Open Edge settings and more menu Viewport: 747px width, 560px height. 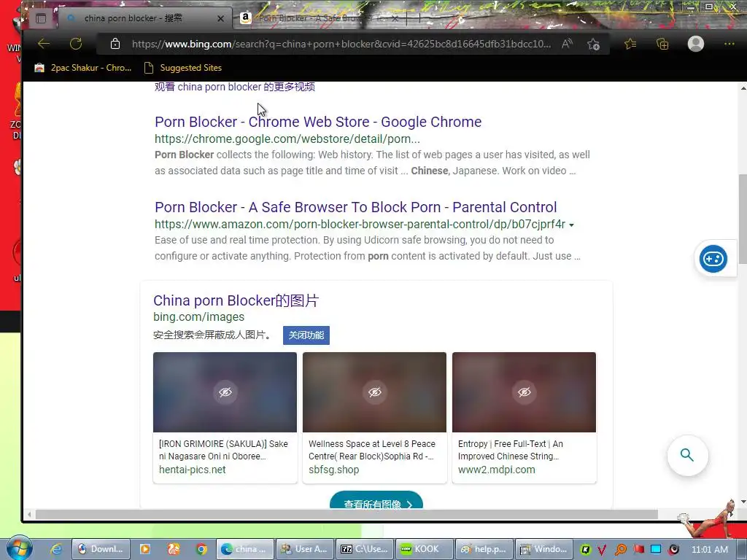click(729, 44)
